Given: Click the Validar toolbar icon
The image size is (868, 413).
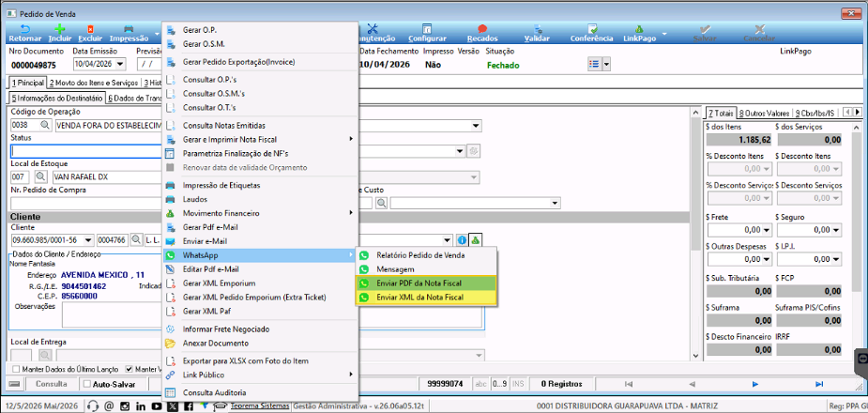Looking at the screenshot, I should click(537, 29).
